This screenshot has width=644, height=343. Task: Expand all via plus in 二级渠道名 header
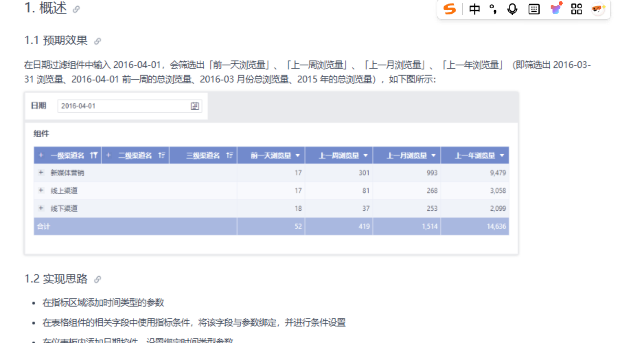pos(108,155)
